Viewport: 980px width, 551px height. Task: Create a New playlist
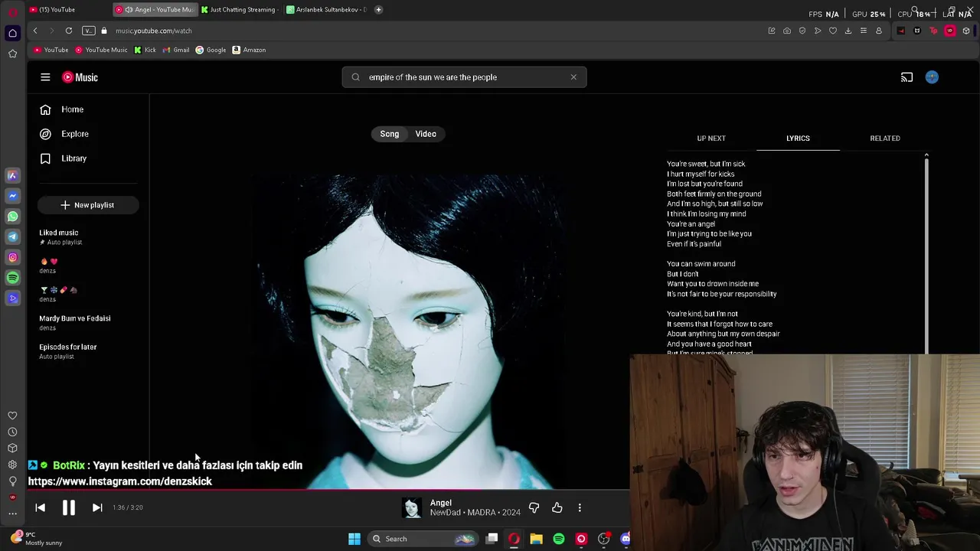(x=88, y=205)
